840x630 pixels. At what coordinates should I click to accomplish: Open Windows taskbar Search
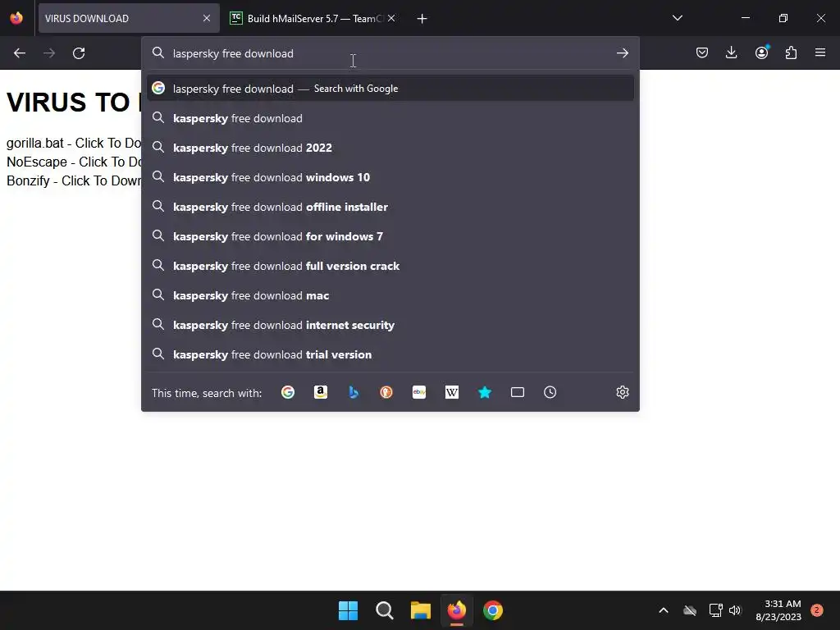pyautogui.click(x=384, y=610)
